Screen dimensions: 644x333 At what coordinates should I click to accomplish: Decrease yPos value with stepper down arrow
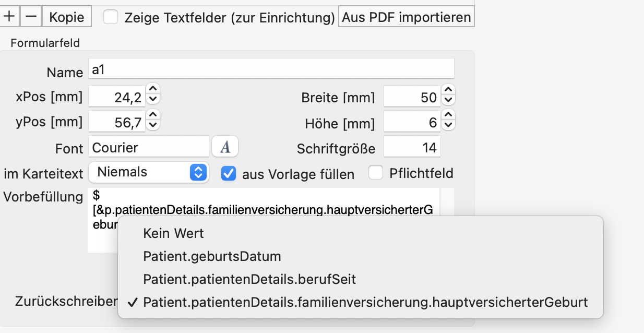[x=153, y=126]
